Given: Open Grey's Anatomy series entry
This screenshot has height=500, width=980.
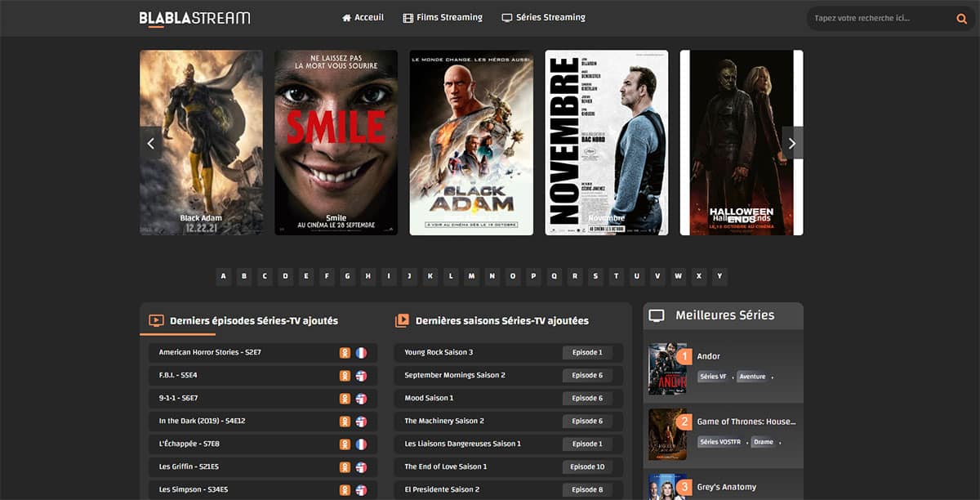Looking at the screenshot, I should pyautogui.click(x=727, y=487).
